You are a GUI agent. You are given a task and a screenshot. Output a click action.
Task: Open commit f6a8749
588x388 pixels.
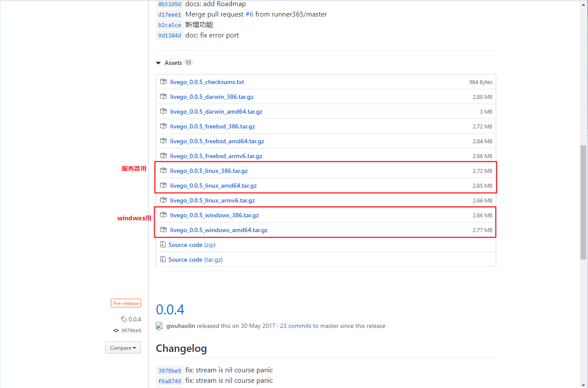170,381
